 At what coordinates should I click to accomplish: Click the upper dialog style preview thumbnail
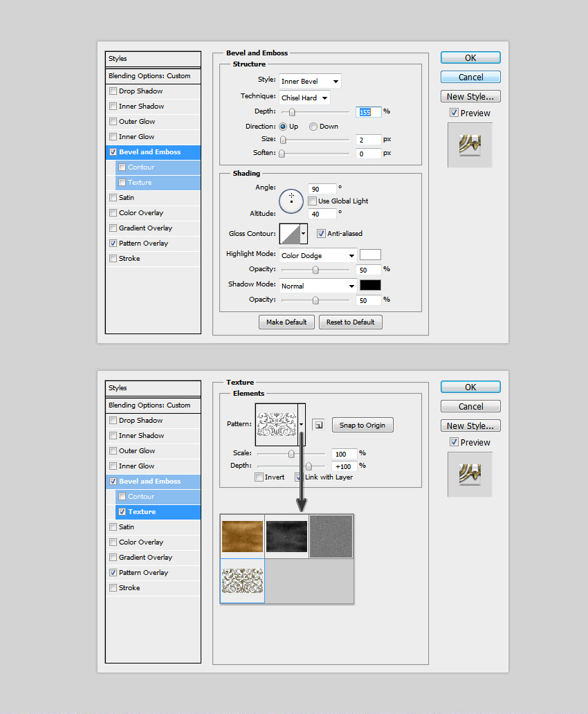pyautogui.click(x=470, y=145)
